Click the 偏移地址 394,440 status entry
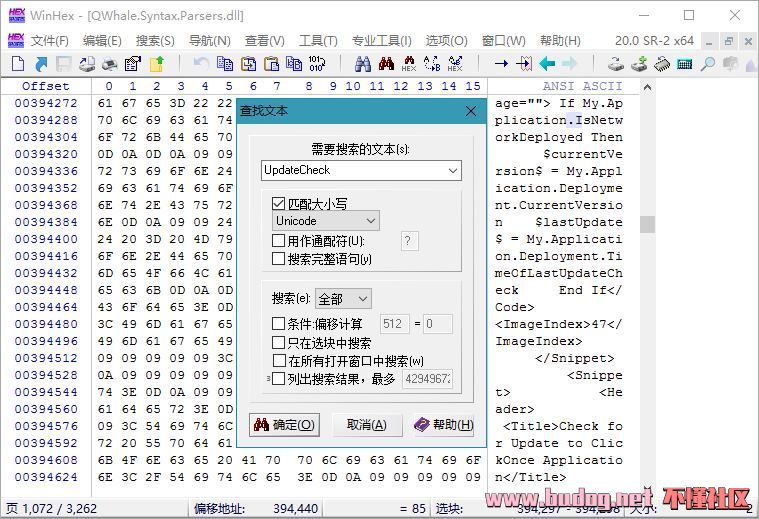Image resolution: width=759 pixels, height=519 pixels. coord(256,509)
